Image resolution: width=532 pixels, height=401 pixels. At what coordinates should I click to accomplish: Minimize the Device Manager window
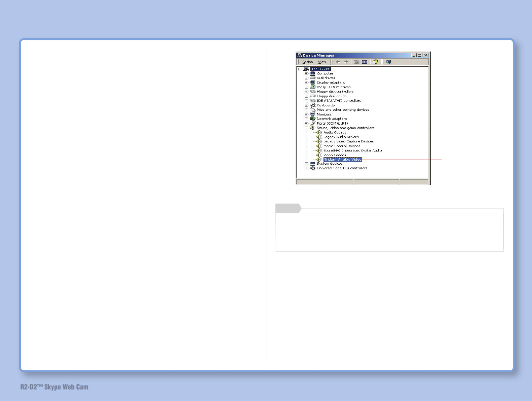pyautogui.click(x=414, y=55)
